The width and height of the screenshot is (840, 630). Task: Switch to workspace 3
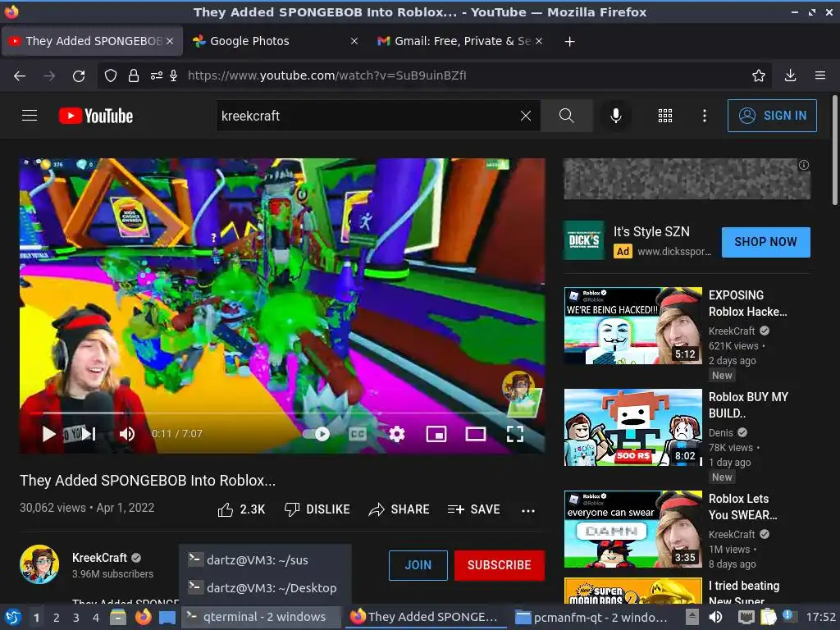tap(76, 618)
